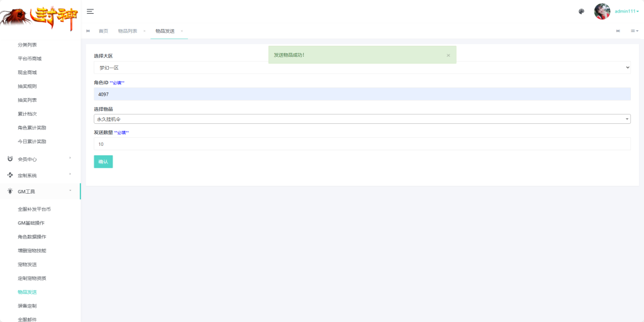Expand the 定制系统 sidebar menu

(40, 175)
